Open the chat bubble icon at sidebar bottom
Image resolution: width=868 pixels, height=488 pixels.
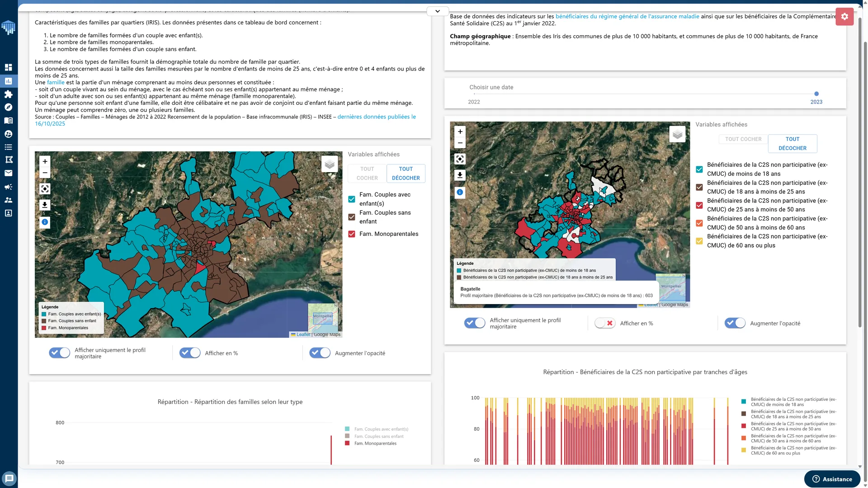tap(9, 479)
